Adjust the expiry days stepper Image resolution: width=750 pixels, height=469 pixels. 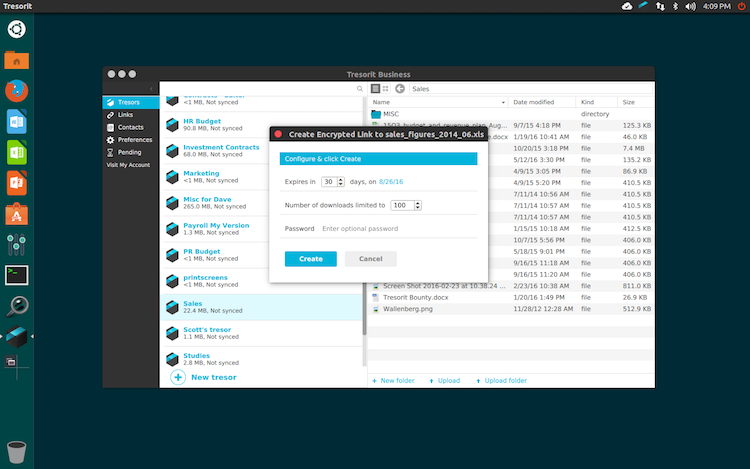[342, 182]
